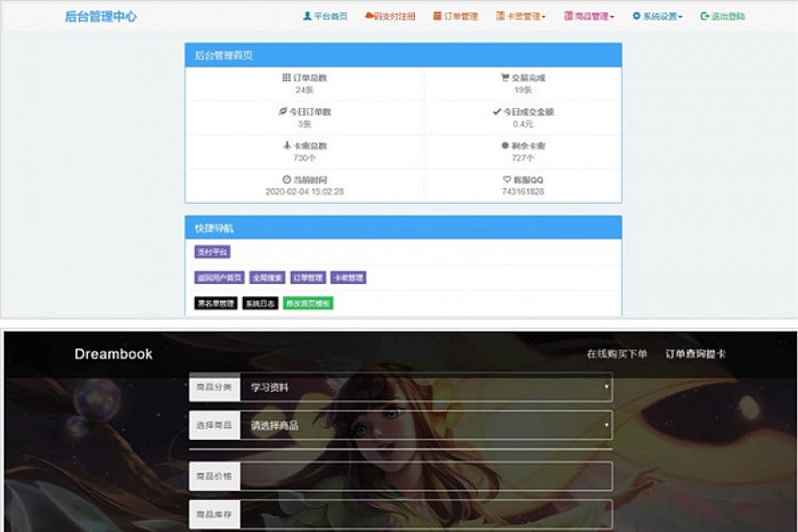
Task: Select today's turnover value 0.4元
Action: [522, 124]
